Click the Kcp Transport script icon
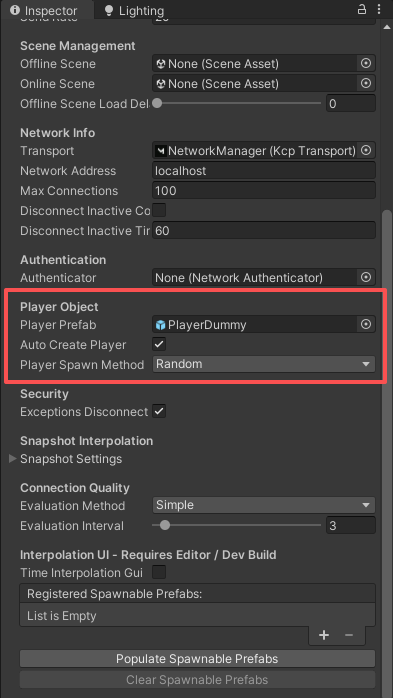The height and width of the screenshot is (698, 393). click(x=161, y=151)
